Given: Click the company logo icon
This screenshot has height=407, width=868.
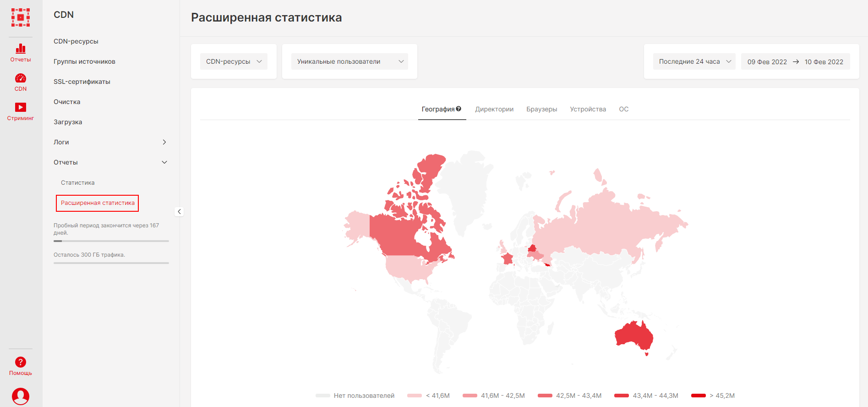Looking at the screenshot, I should [x=21, y=17].
